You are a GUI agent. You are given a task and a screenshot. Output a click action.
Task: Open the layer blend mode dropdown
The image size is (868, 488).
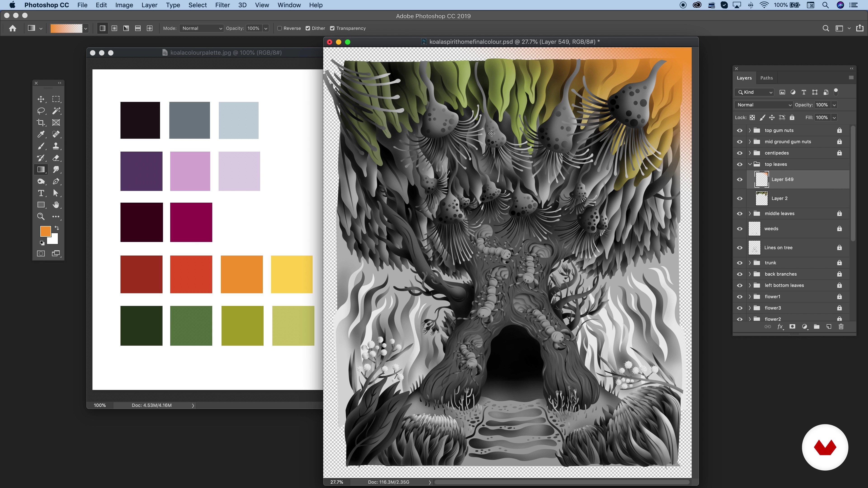coord(764,105)
